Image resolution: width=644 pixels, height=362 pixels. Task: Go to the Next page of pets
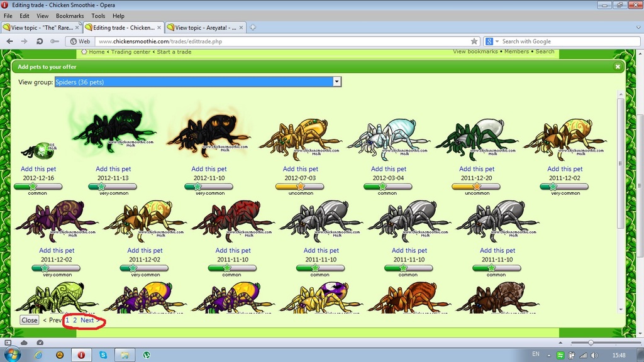tap(89, 320)
